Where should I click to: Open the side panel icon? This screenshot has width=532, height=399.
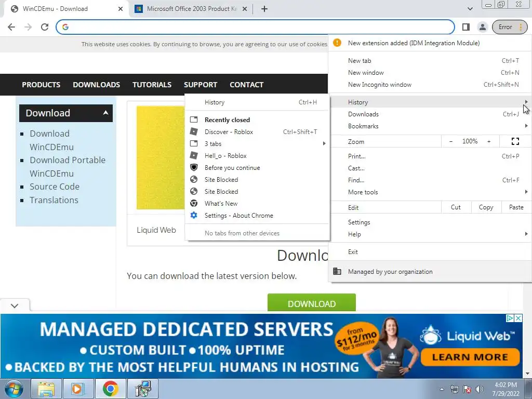click(x=466, y=27)
